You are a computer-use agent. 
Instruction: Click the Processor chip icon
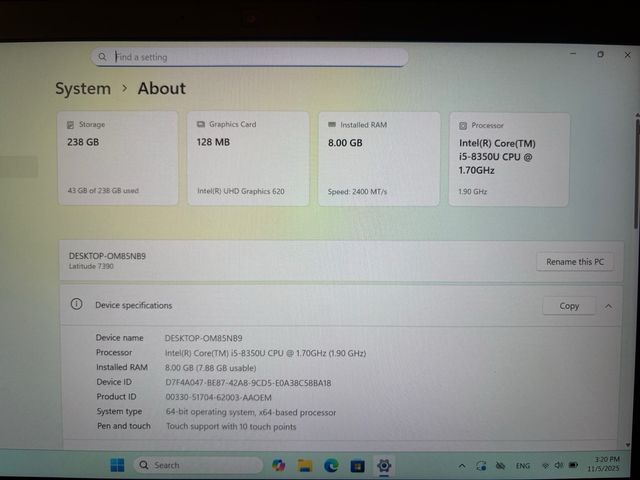coord(463,126)
